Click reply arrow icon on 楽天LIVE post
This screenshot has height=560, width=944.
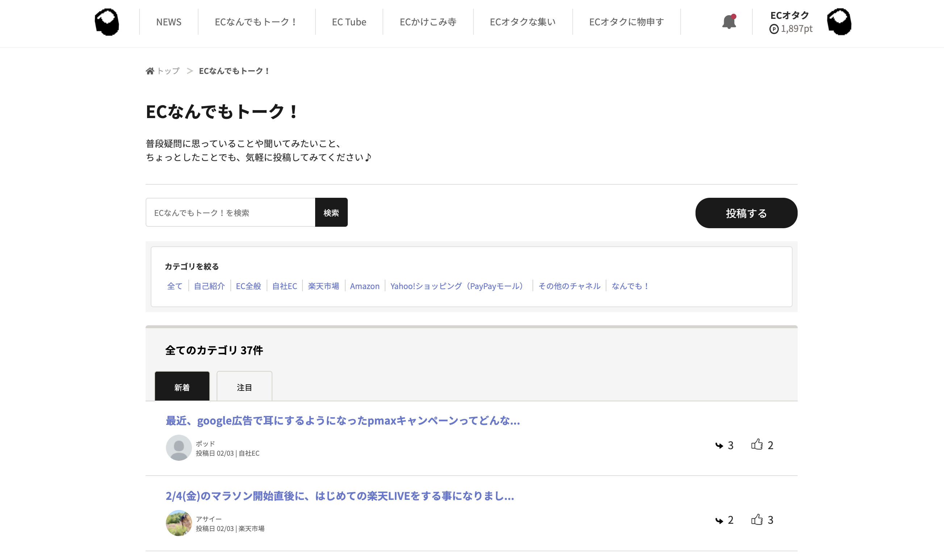719,521
